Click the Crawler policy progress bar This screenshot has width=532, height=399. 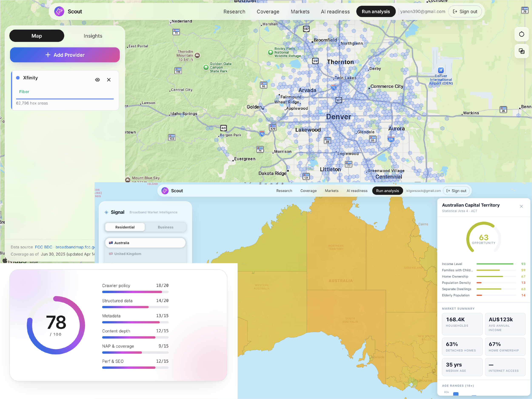[135, 292]
